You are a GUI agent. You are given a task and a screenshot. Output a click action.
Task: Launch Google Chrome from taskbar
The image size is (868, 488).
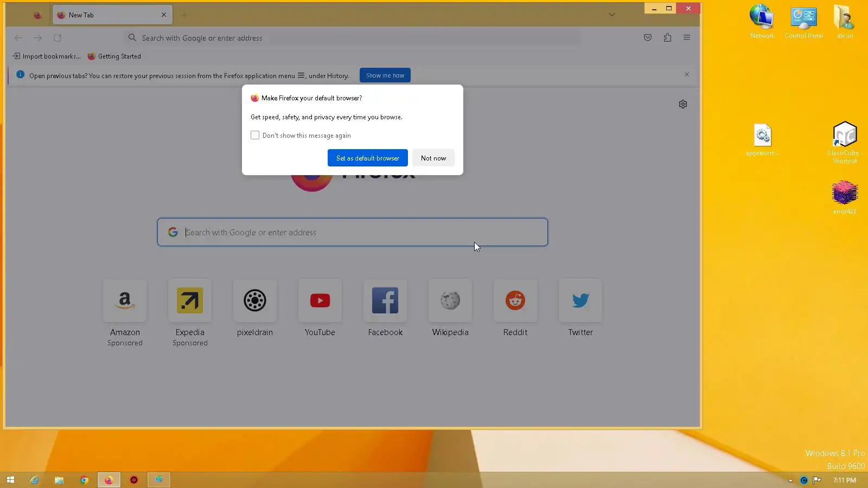tap(84, 480)
